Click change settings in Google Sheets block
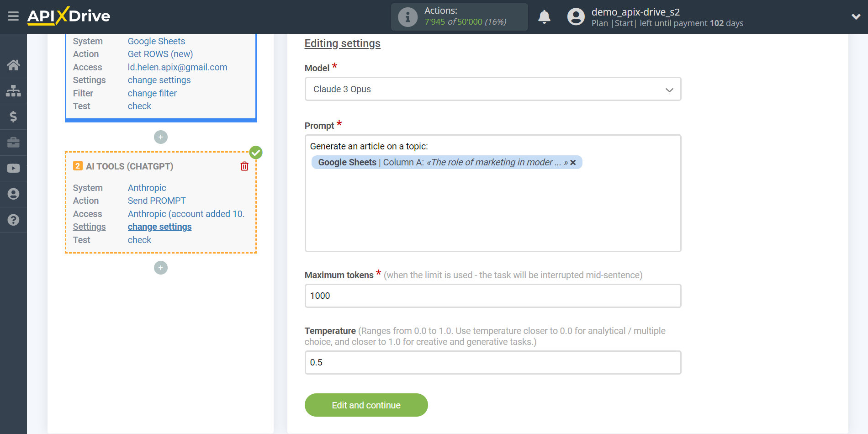The image size is (868, 434). [159, 80]
